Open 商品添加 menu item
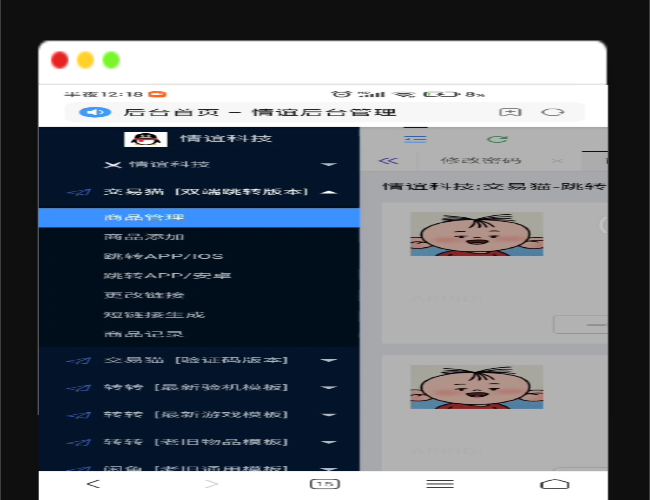This screenshot has height=500, width=650. tap(144, 237)
